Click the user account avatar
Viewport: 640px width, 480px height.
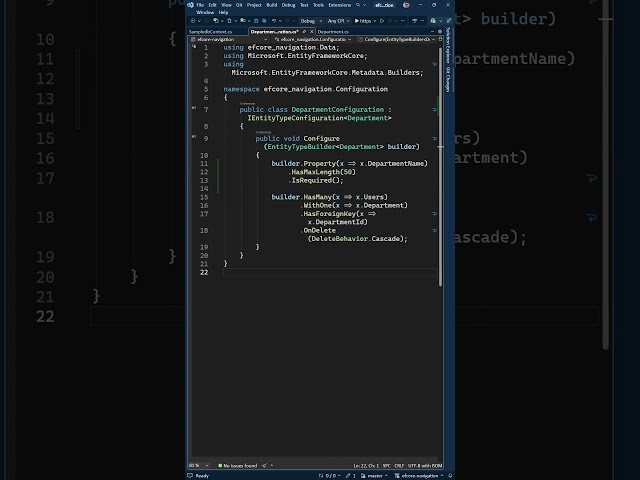click(406, 5)
